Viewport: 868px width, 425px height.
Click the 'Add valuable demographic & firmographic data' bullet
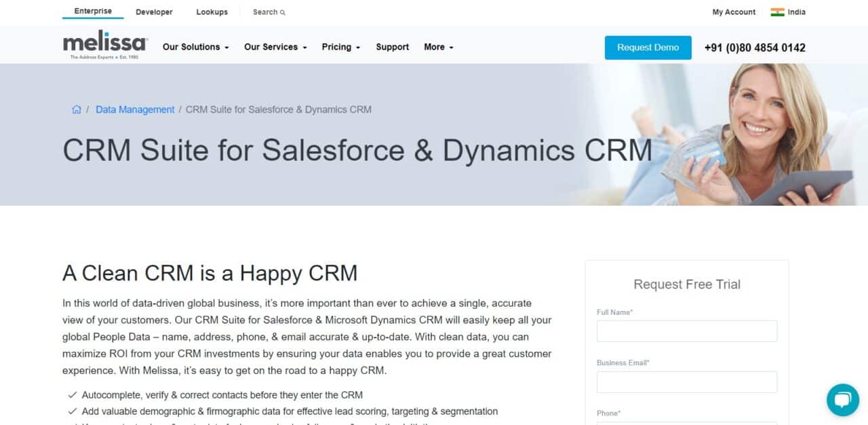[290, 411]
